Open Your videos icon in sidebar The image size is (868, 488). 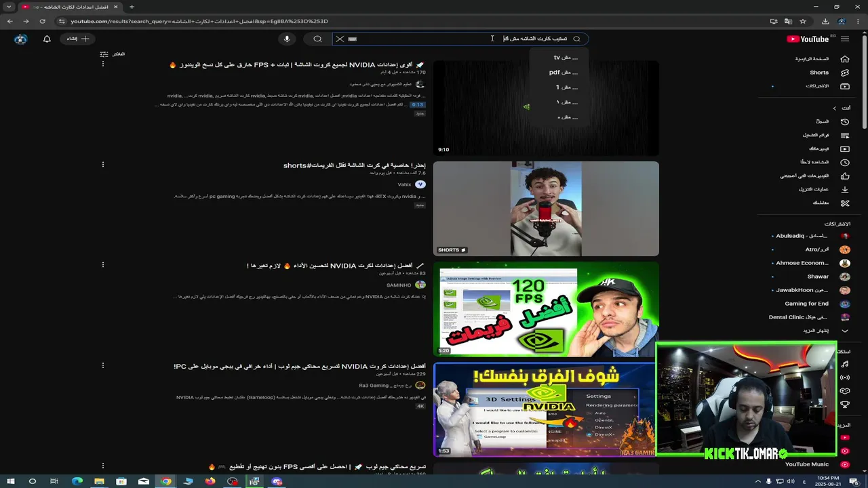point(844,148)
